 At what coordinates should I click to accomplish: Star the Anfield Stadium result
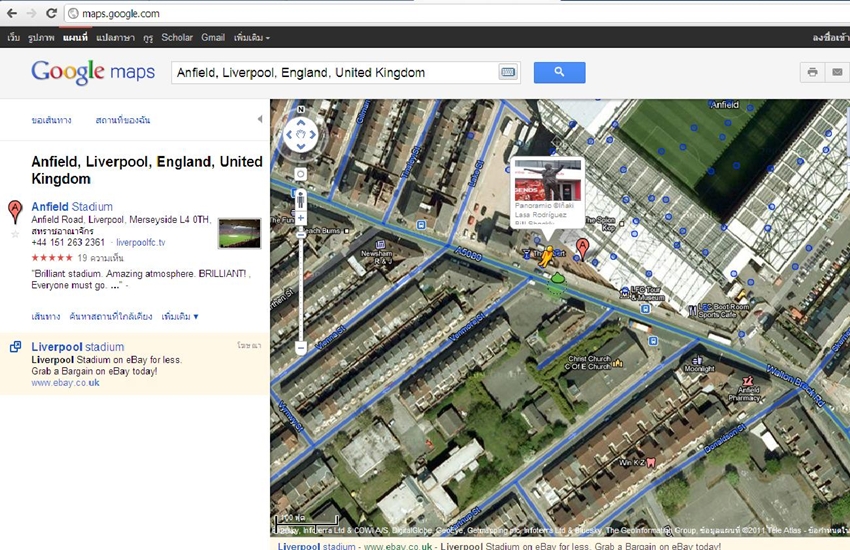click(15, 234)
